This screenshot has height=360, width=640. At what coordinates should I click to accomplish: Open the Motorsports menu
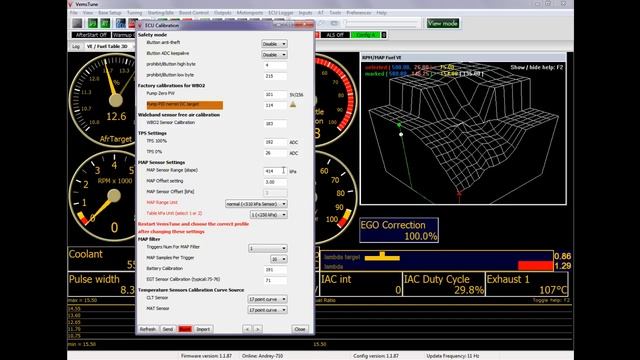250,13
